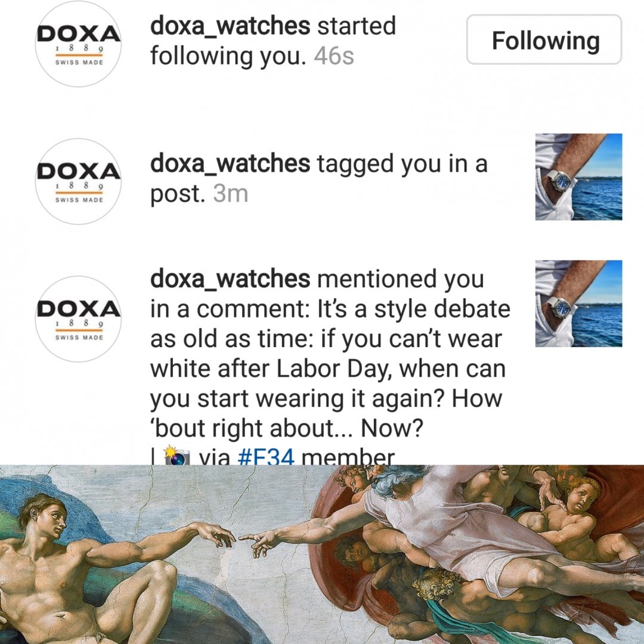Tap the #F34 hashtag link
The height and width of the screenshot is (644, 644).
[266, 457]
